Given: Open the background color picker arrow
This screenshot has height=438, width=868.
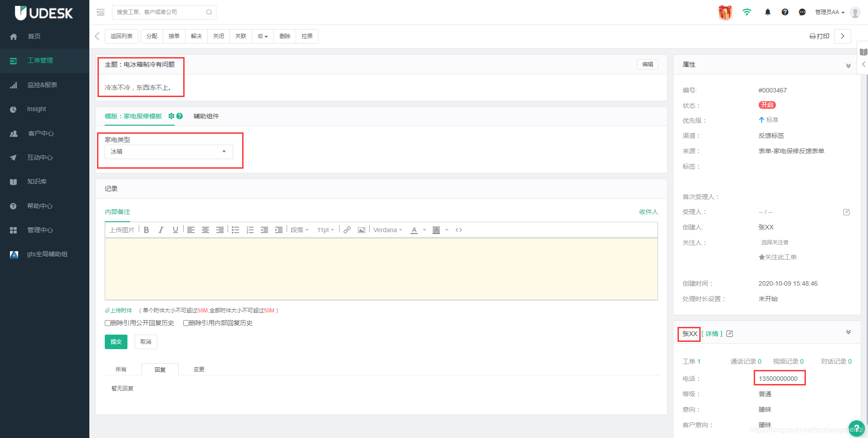Looking at the screenshot, I should click(447, 230).
